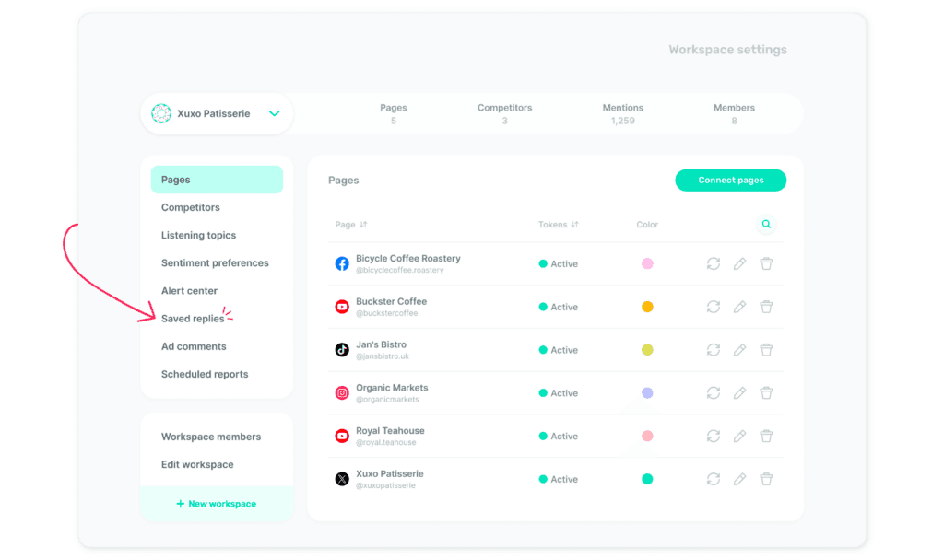Click the Facebook icon for Bicycle Coffee Roastery
This screenshot has width=944, height=560.
342,263
